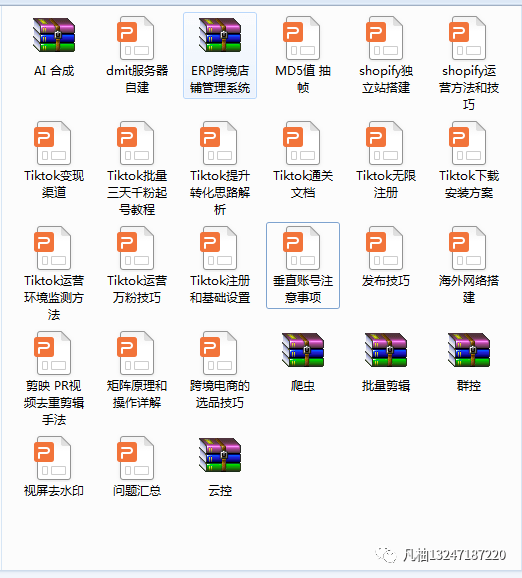Click the label "云控"
522x578 pixels.
click(220, 491)
